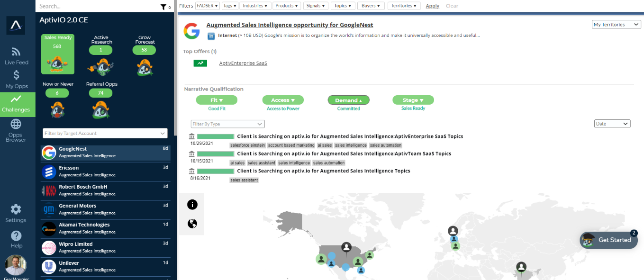Click the account based marketing topic tag
The height and width of the screenshot is (280, 644).
pyautogui.click(x=291, y=145)
